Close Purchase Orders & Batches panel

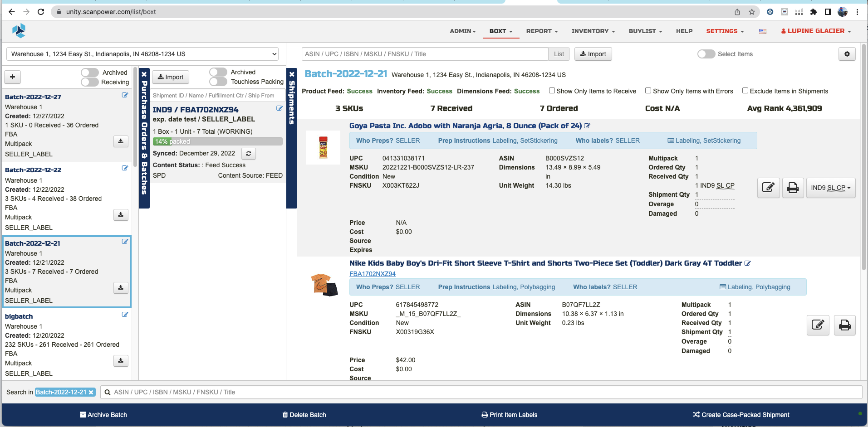144,74
